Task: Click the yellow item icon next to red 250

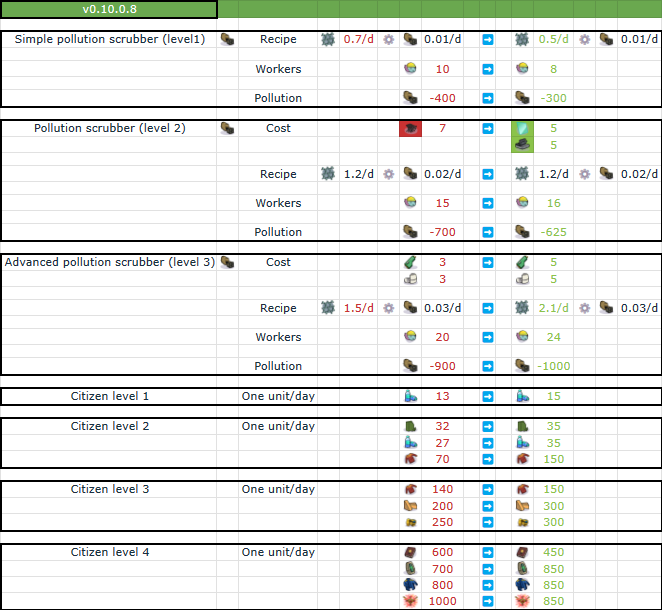Action: click(410, 523)
